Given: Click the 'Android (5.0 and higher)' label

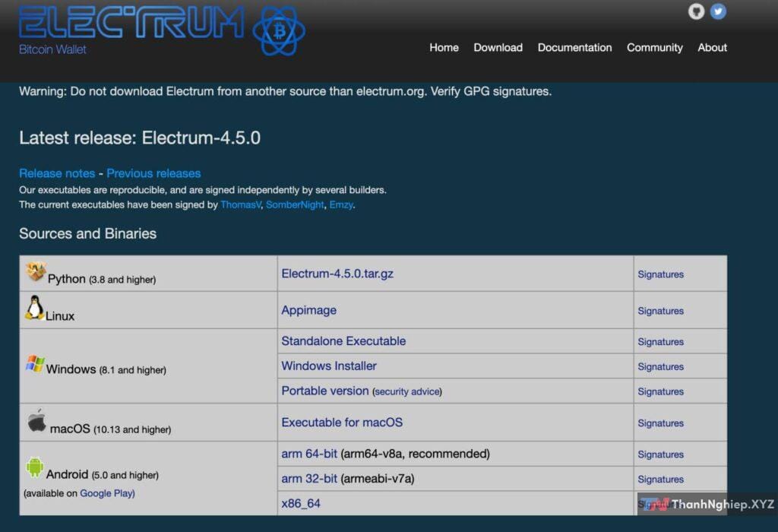Looking at the screenshot, I should pyautogui.click(x=103, y=474).
